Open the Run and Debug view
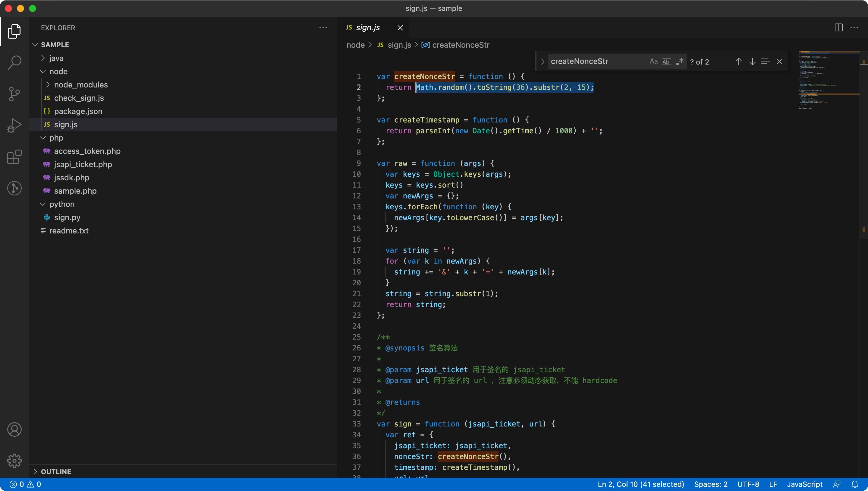The height and width of the screenshot is (491, 868). (14, 125)
